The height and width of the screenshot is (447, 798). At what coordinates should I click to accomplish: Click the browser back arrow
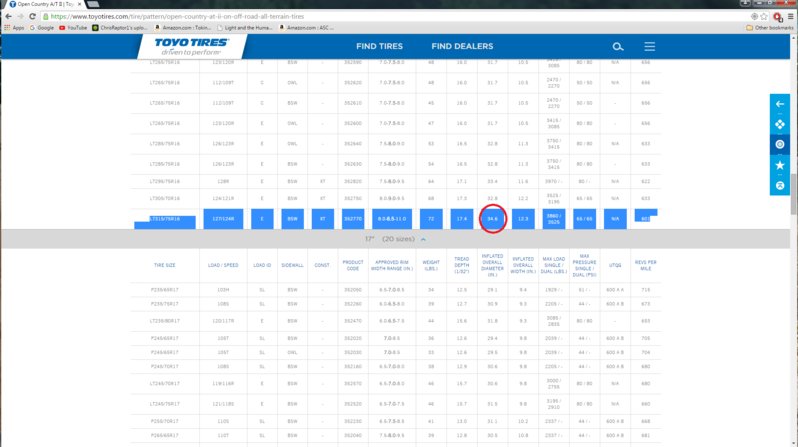[x=8, y=16]
